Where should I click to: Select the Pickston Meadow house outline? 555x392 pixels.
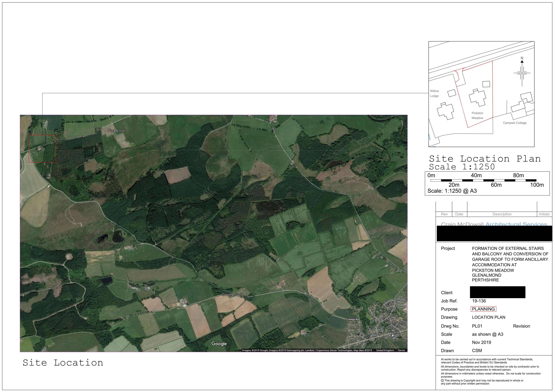tap(477, 98)
